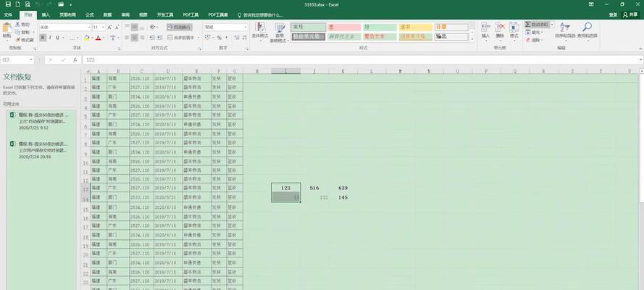Select cell containing 639
The width and height of the screenshot is (644, 290).
[x=343, y=188]
